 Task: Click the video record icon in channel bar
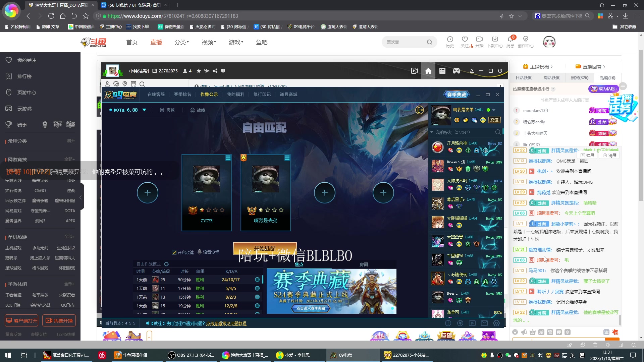415,71
